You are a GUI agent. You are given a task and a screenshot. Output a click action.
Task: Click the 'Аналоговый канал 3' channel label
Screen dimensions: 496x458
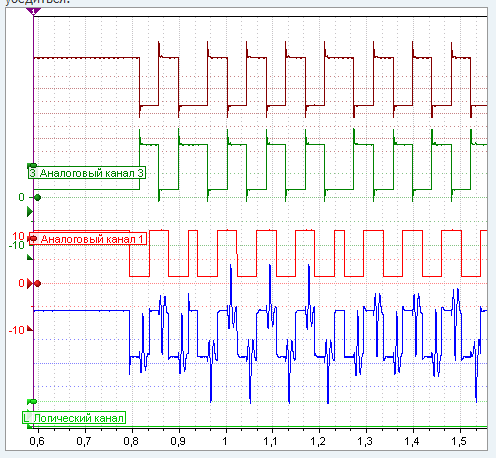coord(87,173)
